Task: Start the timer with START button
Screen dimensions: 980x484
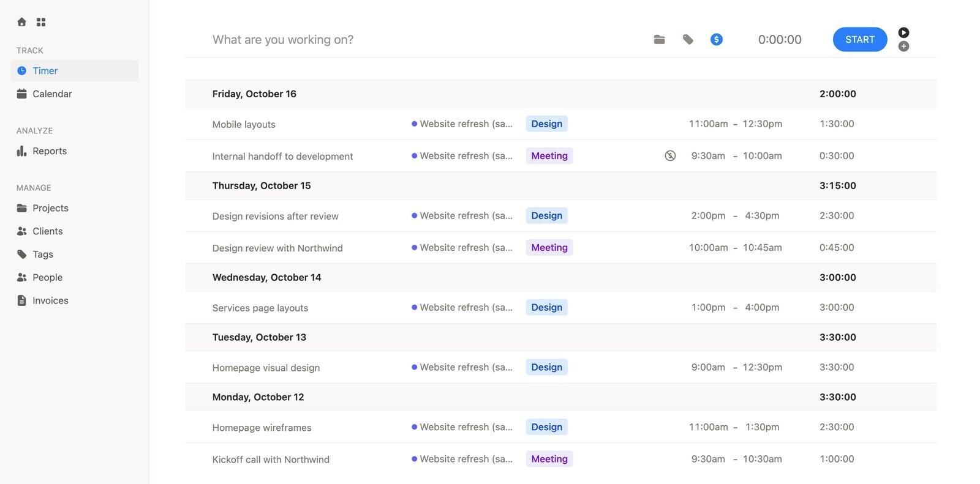Action: [x=860, y=39]
